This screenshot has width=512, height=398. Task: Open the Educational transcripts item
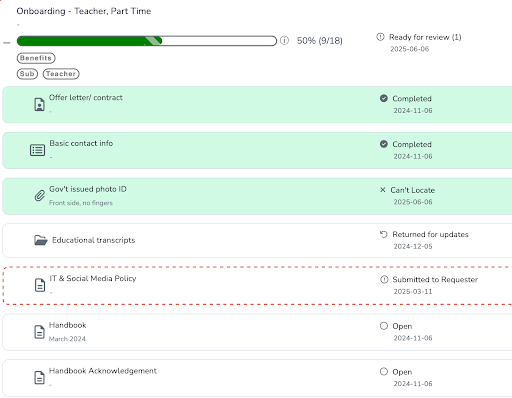tap(257, 240)
